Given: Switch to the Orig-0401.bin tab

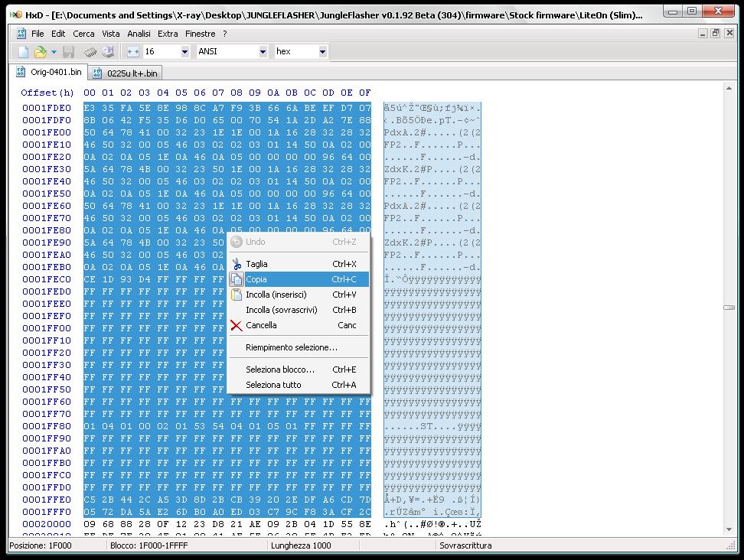Looking at the screenshot, I should coord(49,72).
